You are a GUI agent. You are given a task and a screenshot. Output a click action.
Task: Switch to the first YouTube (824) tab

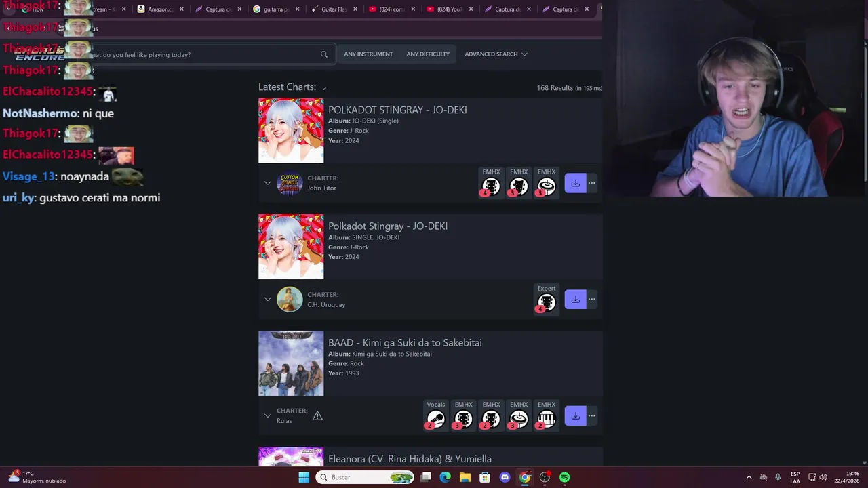point(391,9)
